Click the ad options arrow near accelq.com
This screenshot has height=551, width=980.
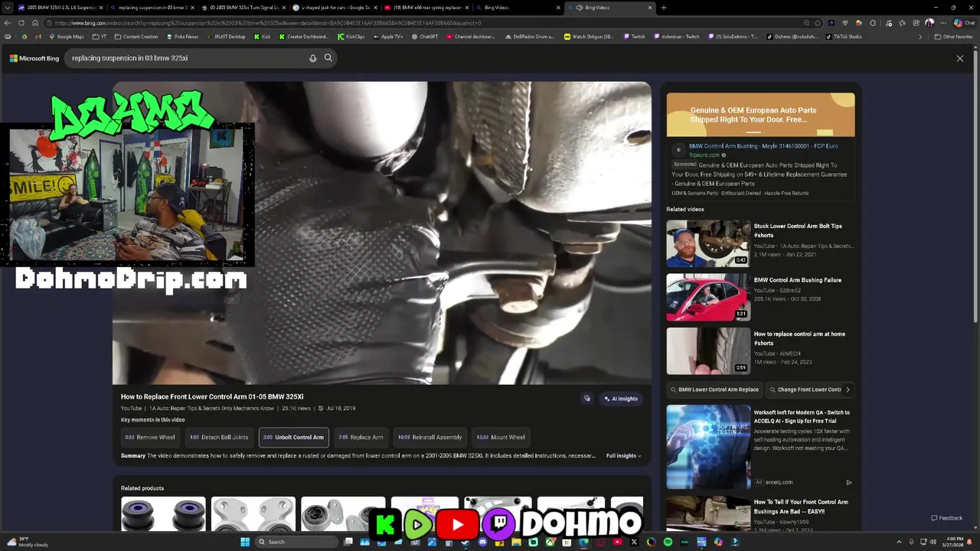848,482
